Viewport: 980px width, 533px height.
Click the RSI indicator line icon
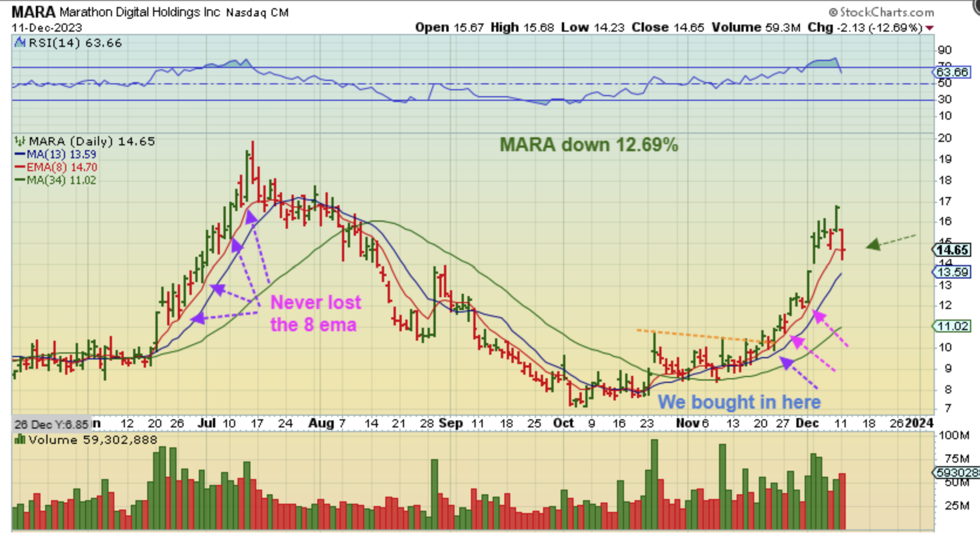pos(20,43)
